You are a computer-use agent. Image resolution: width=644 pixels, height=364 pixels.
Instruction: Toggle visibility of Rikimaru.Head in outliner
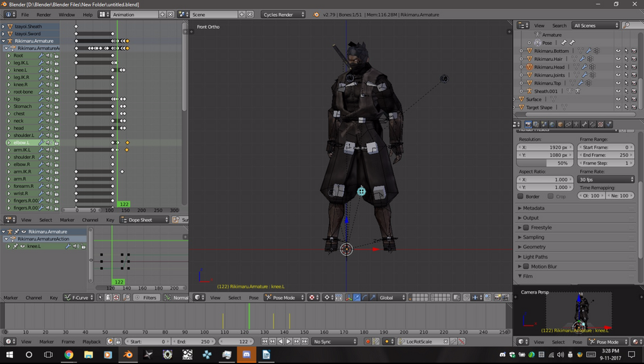click(618, 67)
